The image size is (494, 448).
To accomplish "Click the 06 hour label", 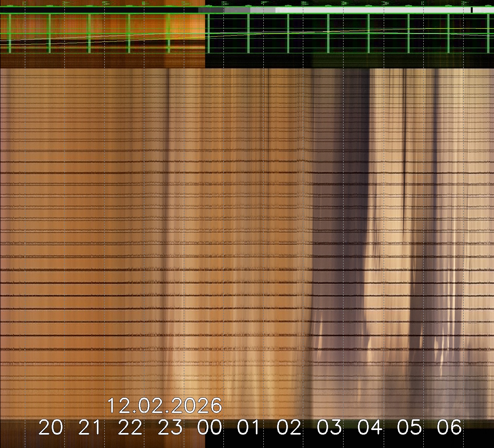I will tap(450, 427).
